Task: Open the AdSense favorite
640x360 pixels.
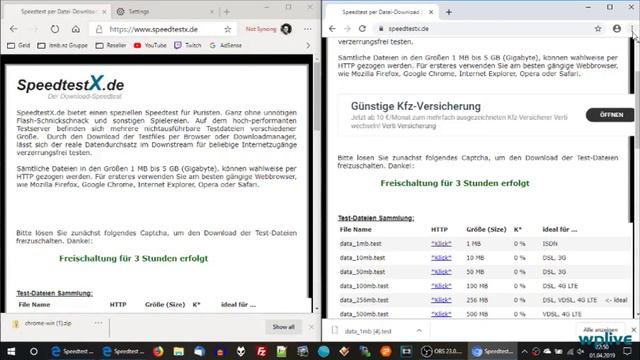Action: click(x=226, y=45)
